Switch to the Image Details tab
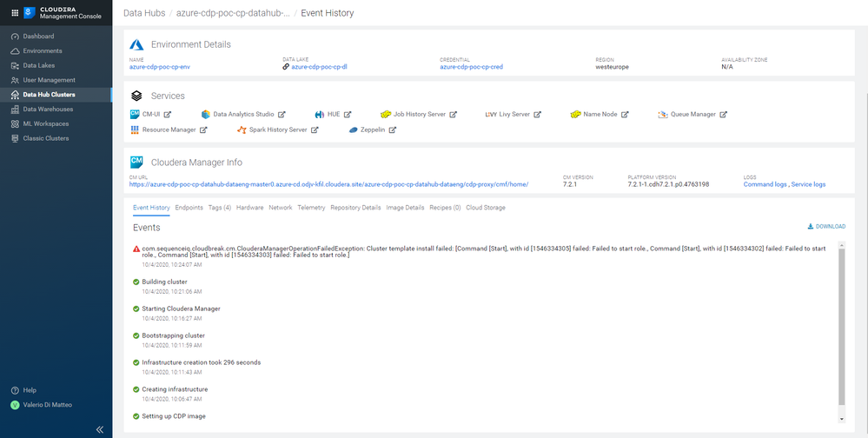The image size is (868, 438). (x=405, y=209)
